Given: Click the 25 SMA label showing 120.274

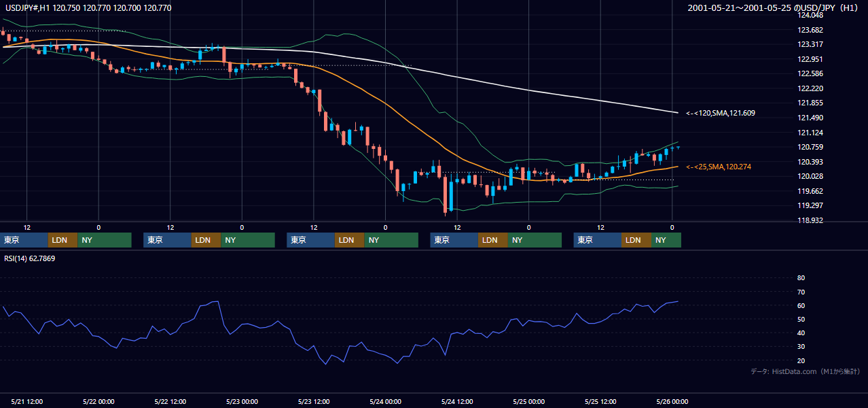Looking at the screenshot, I should pos(719,167).
